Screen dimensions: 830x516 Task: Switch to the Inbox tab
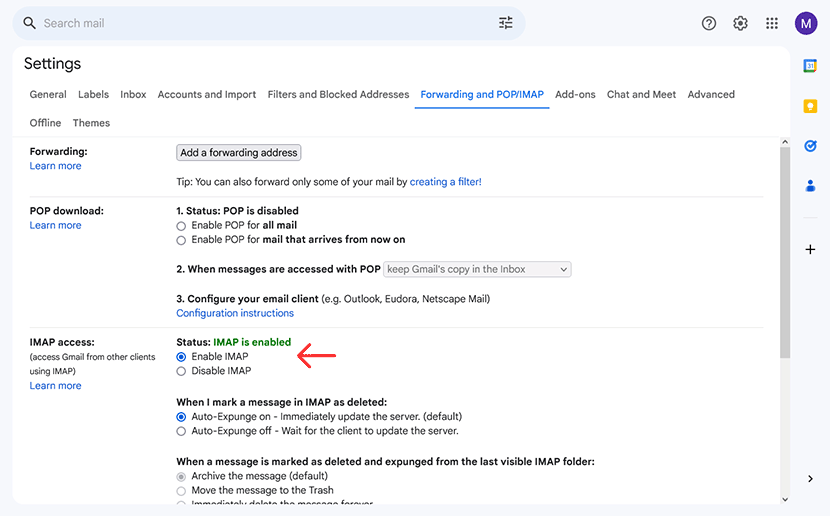coord(133,94)
